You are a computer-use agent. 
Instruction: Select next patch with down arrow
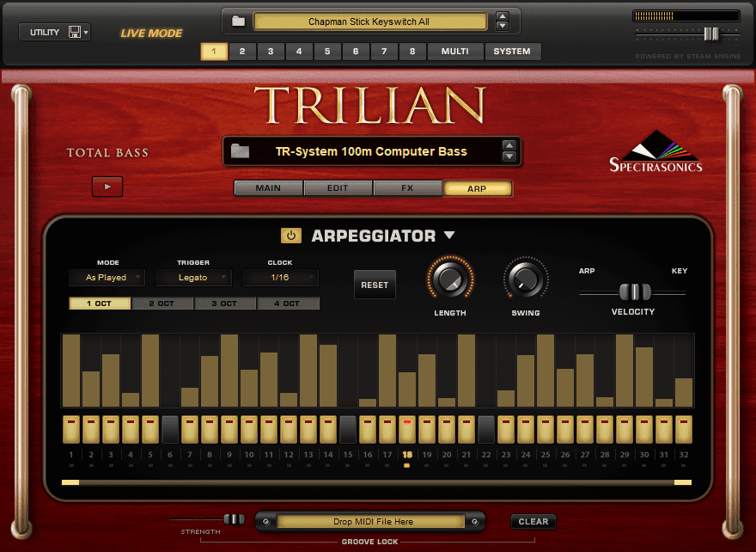[x=509, y=156]
